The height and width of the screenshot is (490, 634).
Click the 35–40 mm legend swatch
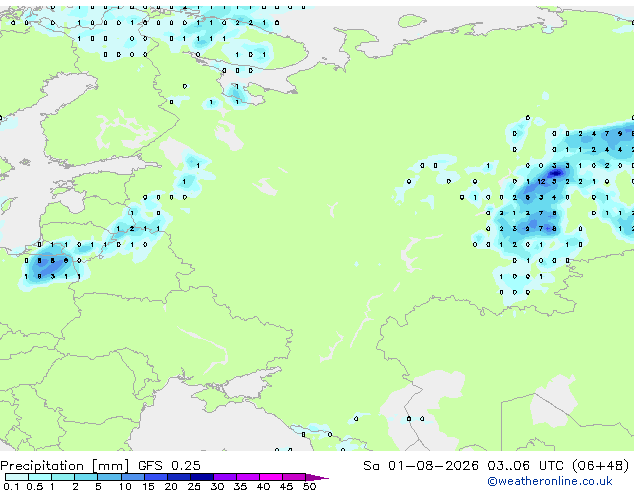(248, 477)
